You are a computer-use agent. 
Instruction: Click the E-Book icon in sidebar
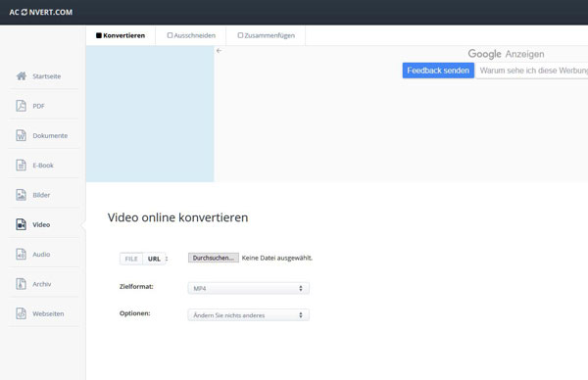[x=21, y=165]
